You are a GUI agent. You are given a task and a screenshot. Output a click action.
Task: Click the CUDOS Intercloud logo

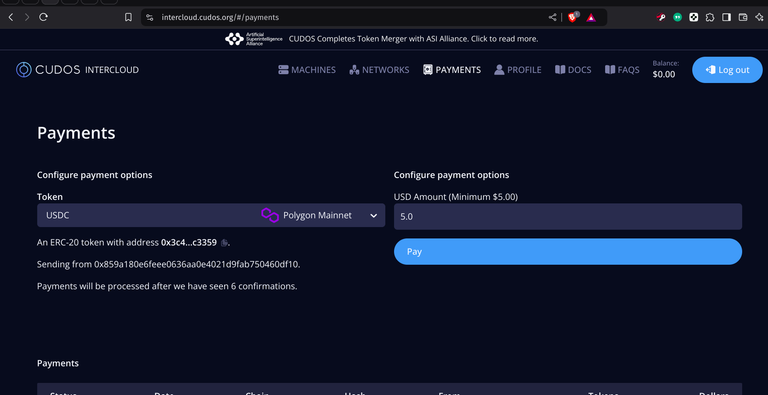point(77,70)
